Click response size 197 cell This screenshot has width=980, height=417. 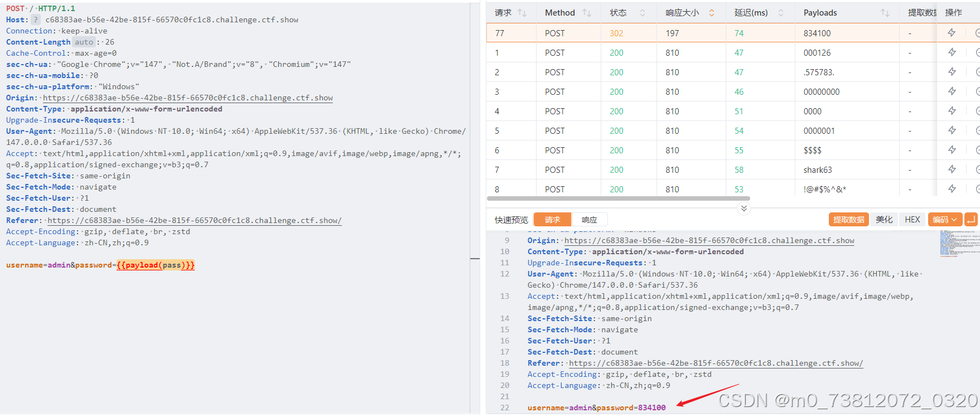[672, 33]
